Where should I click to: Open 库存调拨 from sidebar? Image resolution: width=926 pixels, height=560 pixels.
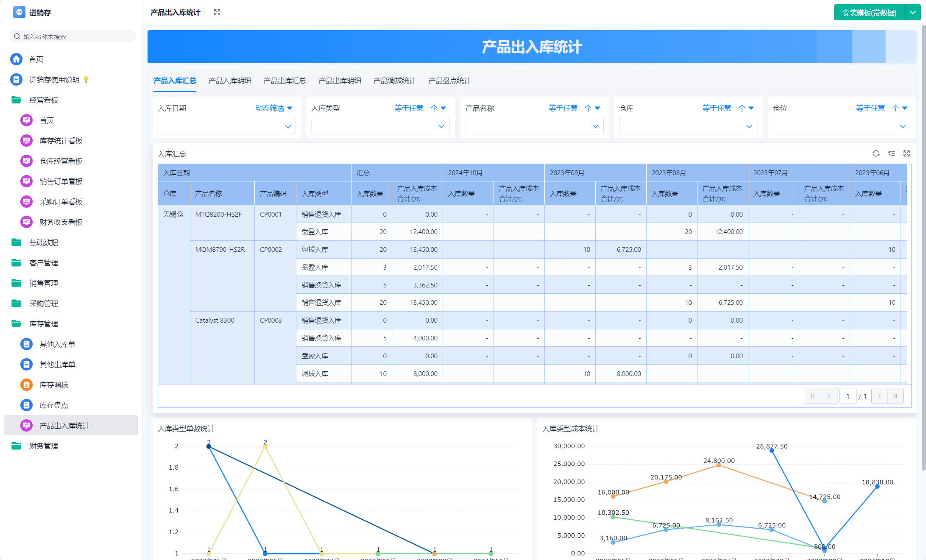tap(53, 385)
